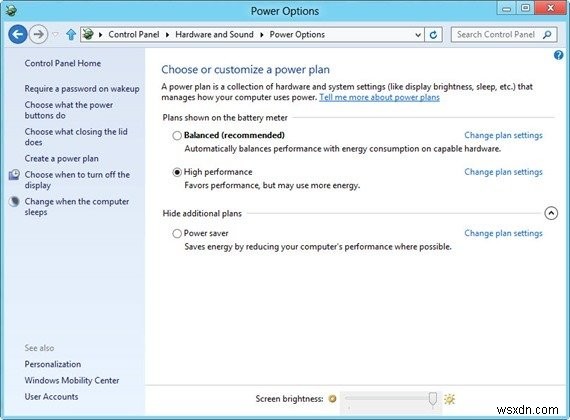Click the 'Favors performance, but may use more energy.' text
The image size is (570, 420).
tap(272, 185)
